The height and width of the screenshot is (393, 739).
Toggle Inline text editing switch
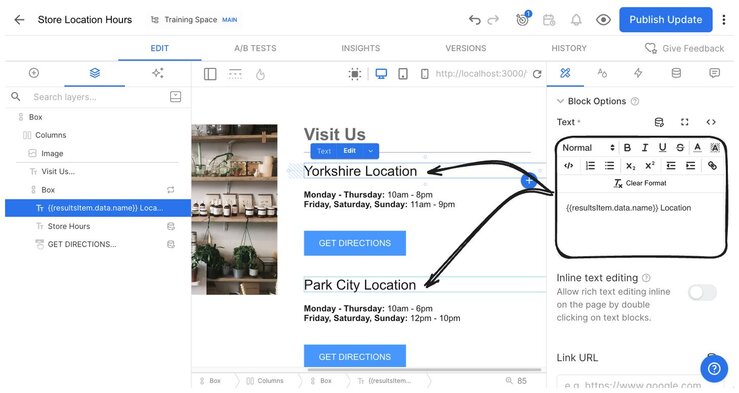pos(702,292)
